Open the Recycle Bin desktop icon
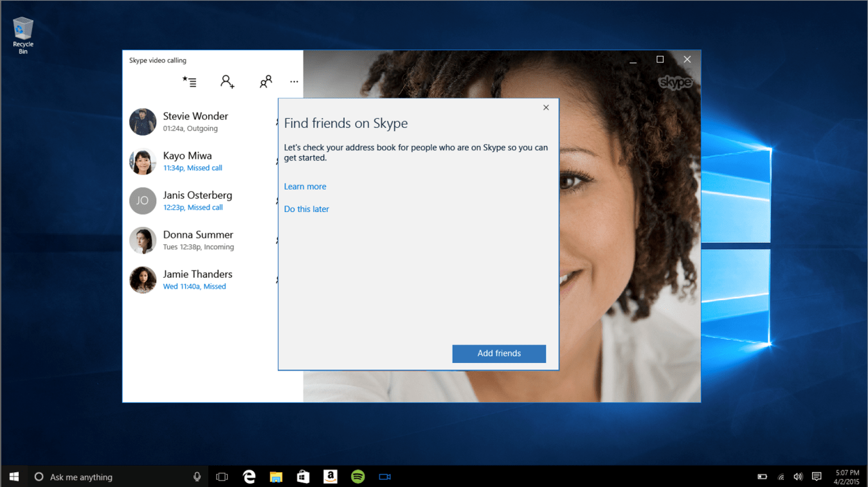868x487 pixels. (23, 36)
